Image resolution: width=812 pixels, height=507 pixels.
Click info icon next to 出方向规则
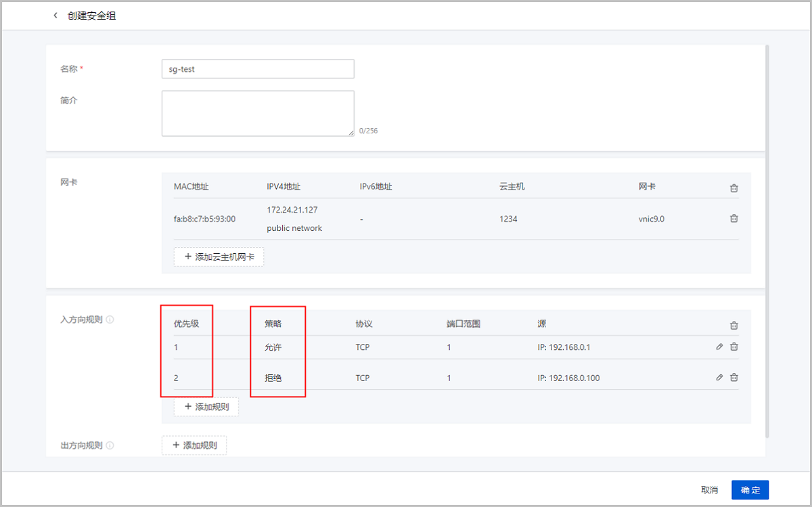[x=110, y=445]
